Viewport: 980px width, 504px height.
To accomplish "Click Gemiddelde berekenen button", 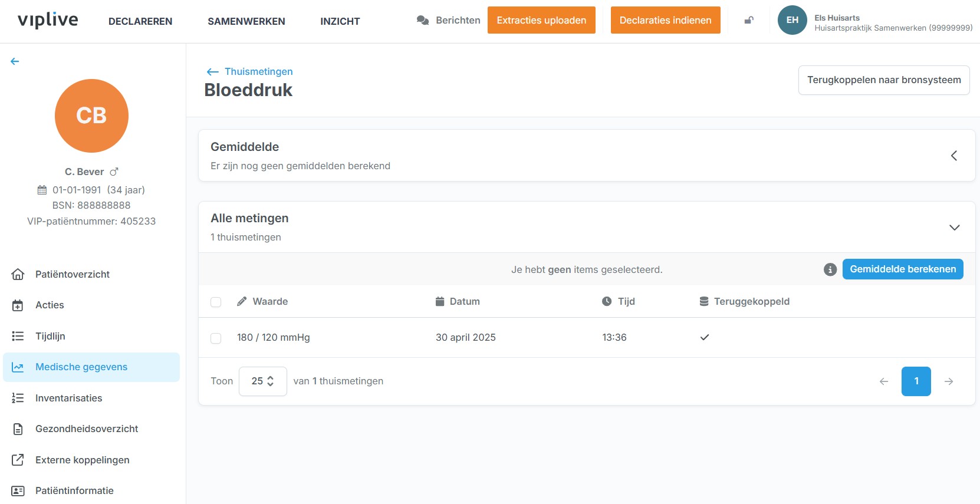I will 903,269.
